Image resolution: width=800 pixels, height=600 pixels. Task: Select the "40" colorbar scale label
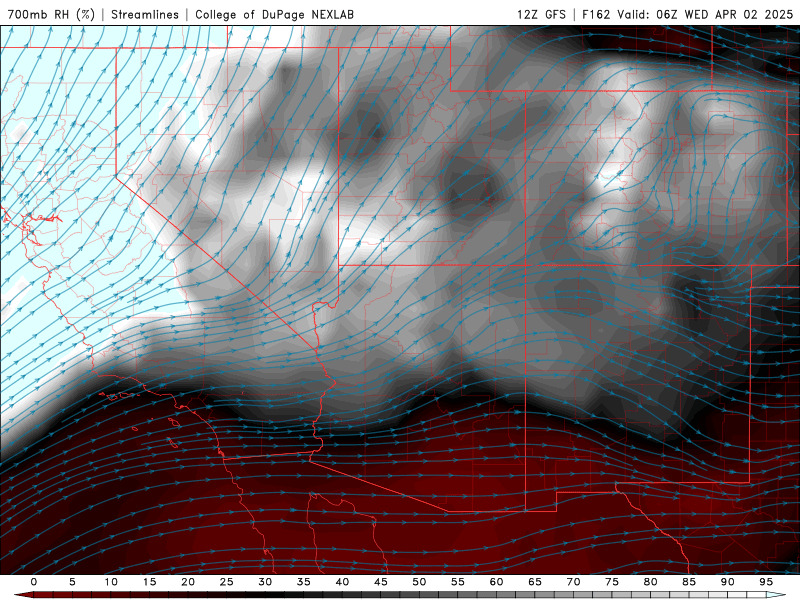[x=342, y=582]
